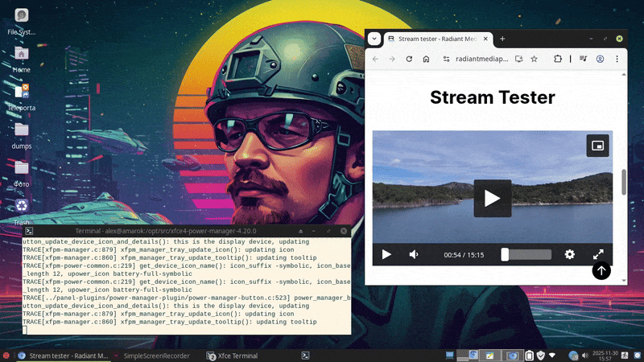Viewport: 644px width, 362px height.
Task: Click the shield security tray icon
Action: click(540, 356)
